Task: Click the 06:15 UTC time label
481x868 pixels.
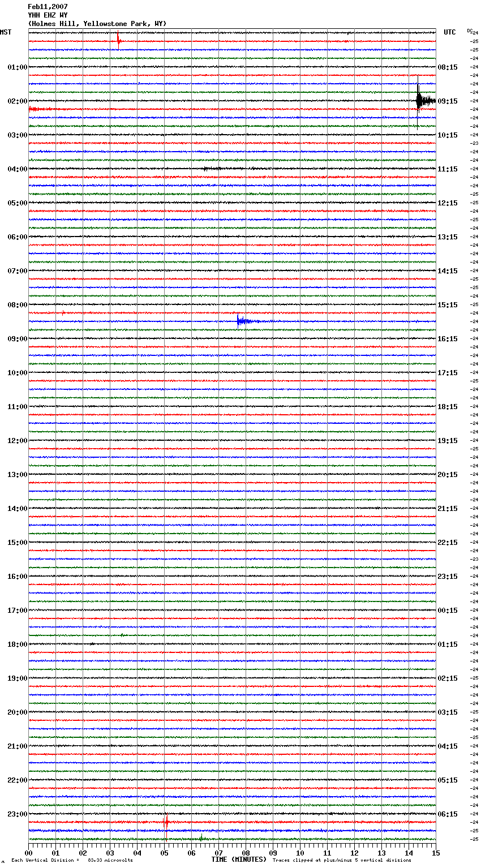Action: coord(448,814)
